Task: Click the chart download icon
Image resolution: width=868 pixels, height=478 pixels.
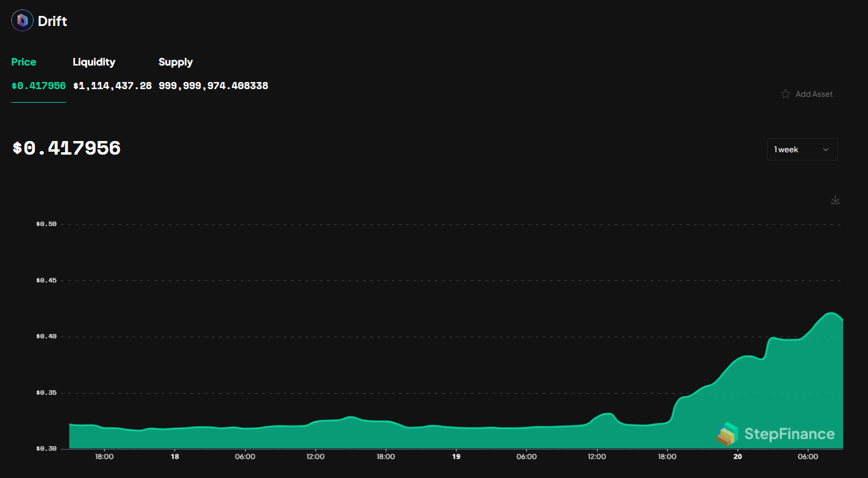Action: tap(835, 199)
